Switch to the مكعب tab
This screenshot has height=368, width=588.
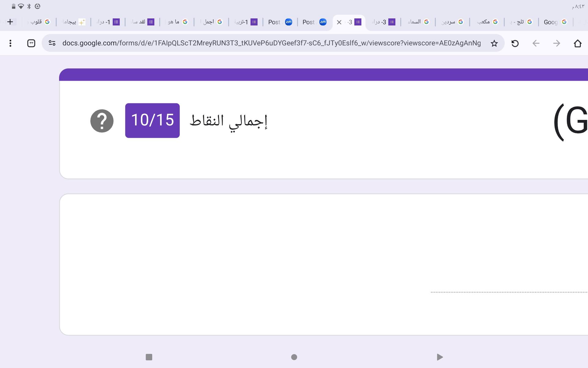[487, 22]
